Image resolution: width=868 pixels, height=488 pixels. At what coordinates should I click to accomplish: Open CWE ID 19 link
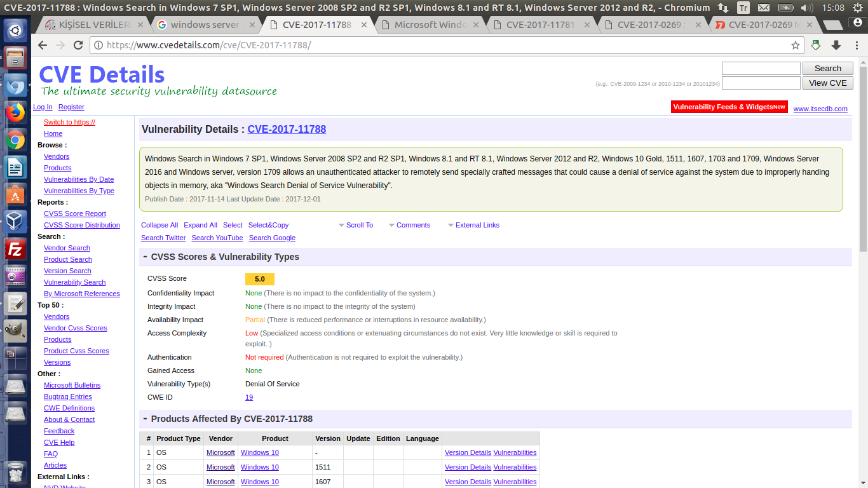point(249,397)
